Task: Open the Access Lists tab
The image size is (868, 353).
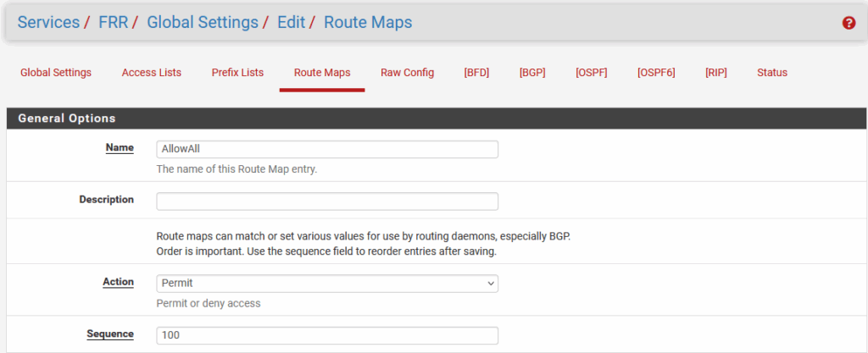Action: coord(152,73)
